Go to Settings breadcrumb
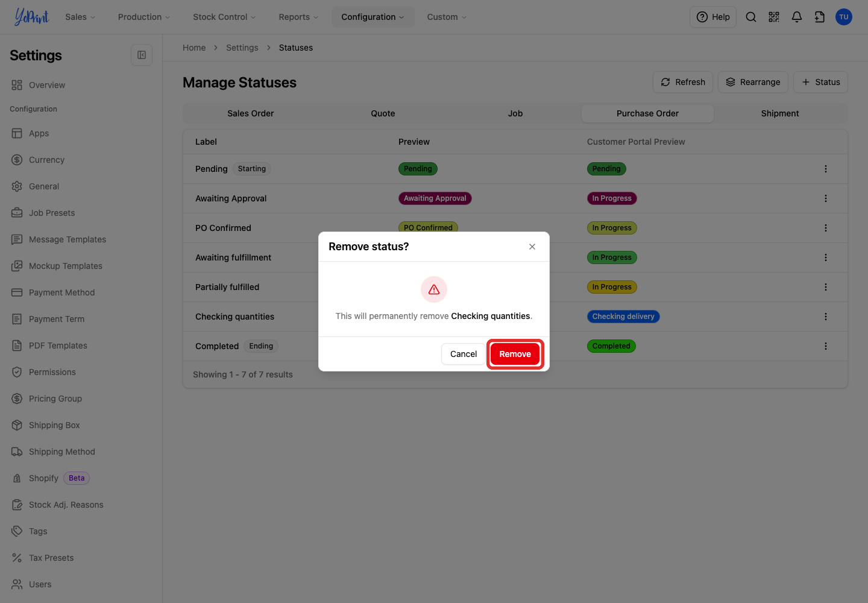868x603 pixels. point(242,48)
